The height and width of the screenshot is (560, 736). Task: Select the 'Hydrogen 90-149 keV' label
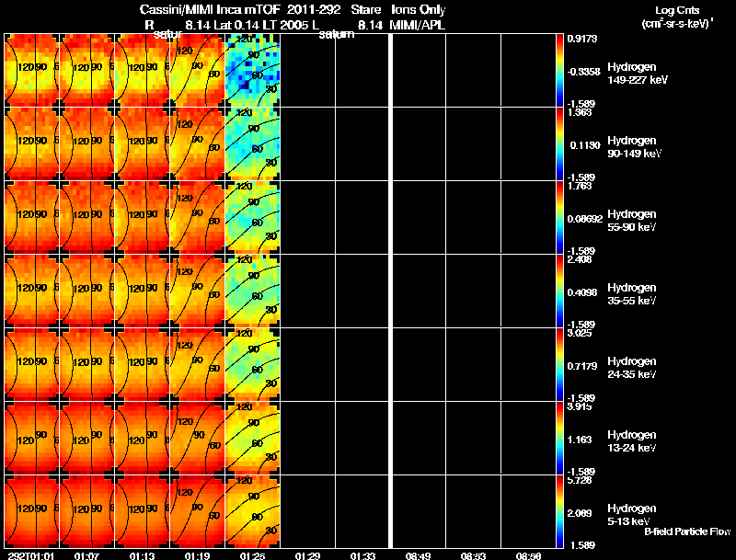pyautogui.click(x=634, y=147)
